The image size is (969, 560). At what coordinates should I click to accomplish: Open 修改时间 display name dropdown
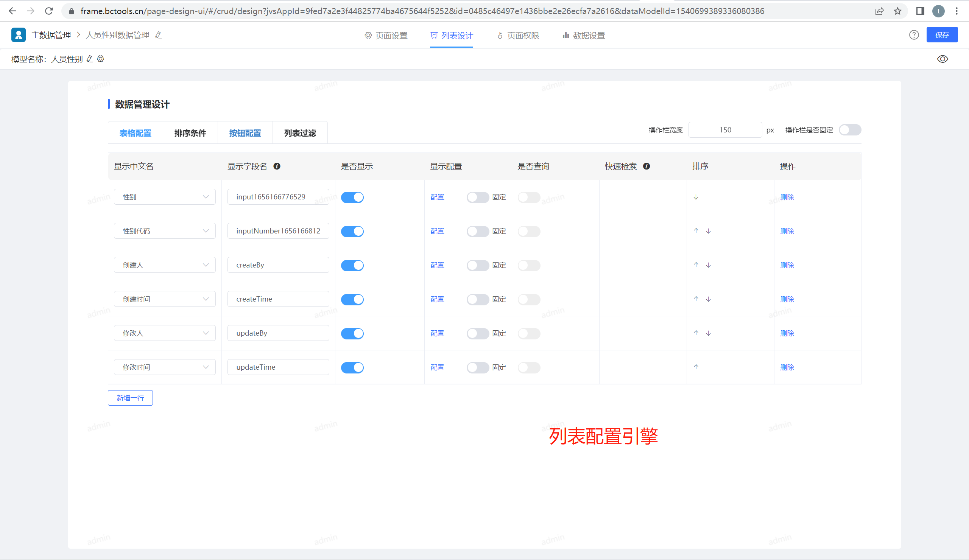[165, 367]
